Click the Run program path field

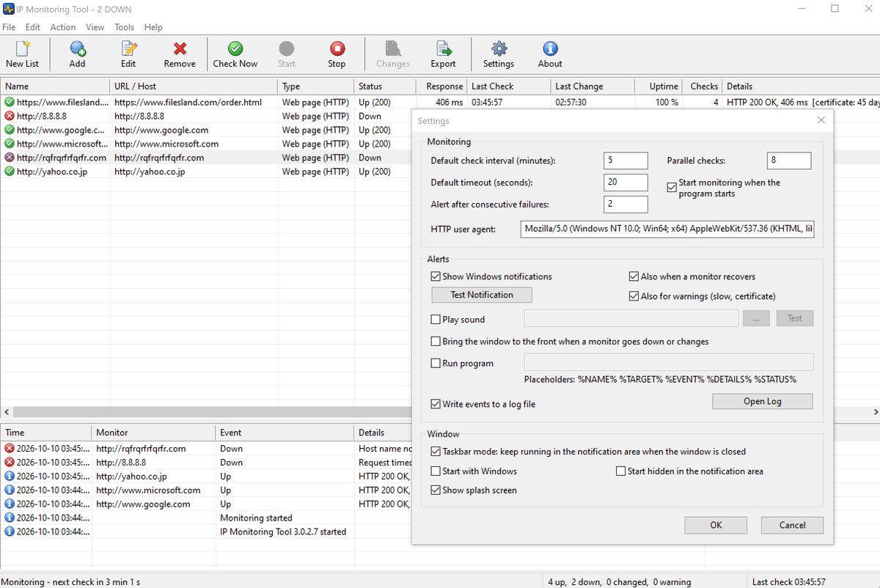tap(668, 362)
